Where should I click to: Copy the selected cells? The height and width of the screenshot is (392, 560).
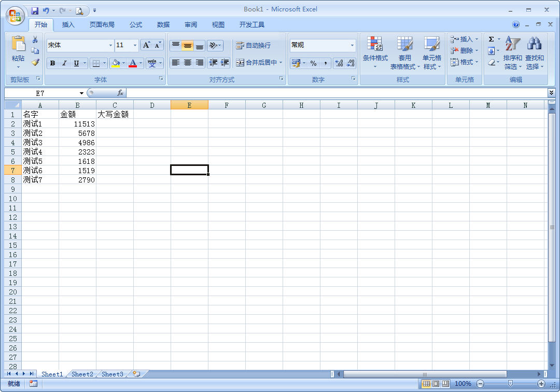point(35,51)
